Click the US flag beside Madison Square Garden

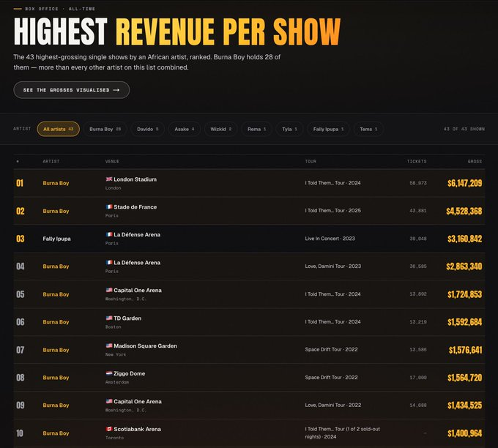pyautogui.click(x=109, y=346)
